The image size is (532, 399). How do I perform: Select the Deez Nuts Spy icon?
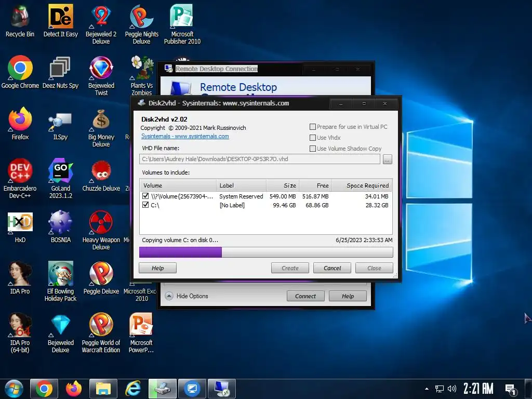(x=60, y=72)
